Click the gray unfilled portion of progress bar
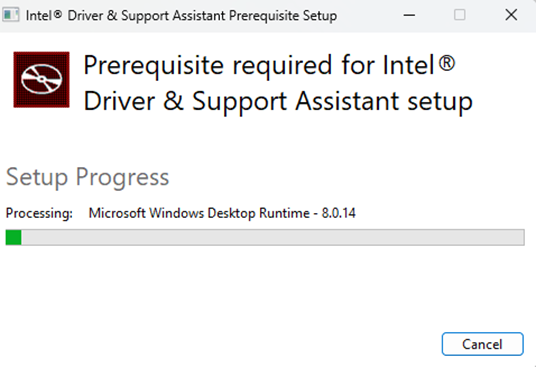Screen dimensions: 536x367 coord(273,237)
